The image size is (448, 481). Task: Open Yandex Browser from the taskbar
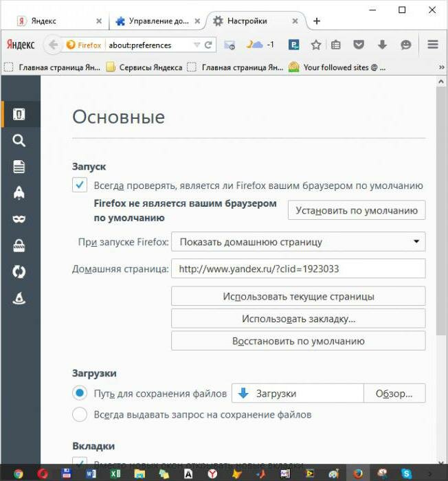[x=212, y=474]
